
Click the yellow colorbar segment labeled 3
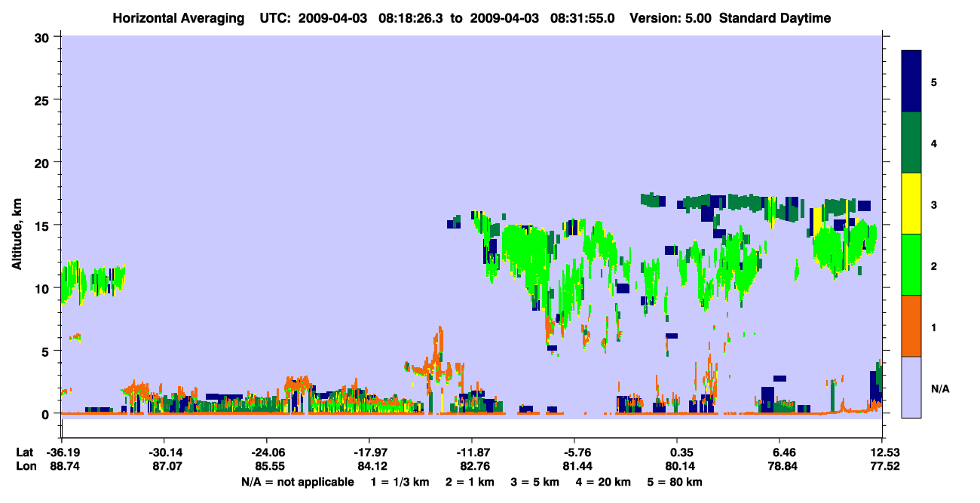tap(911, 204)
